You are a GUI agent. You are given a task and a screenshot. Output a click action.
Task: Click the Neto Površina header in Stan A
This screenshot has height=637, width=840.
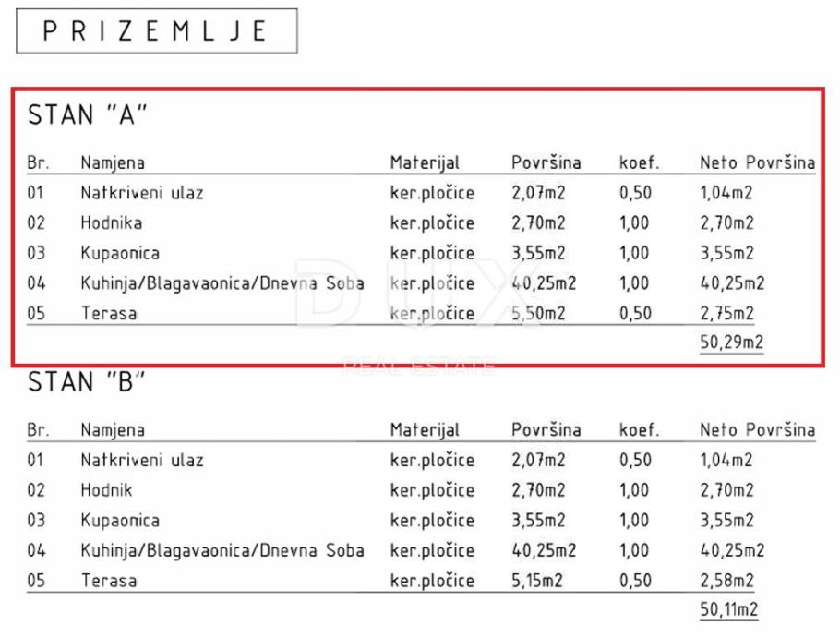(x=757, y=163)
